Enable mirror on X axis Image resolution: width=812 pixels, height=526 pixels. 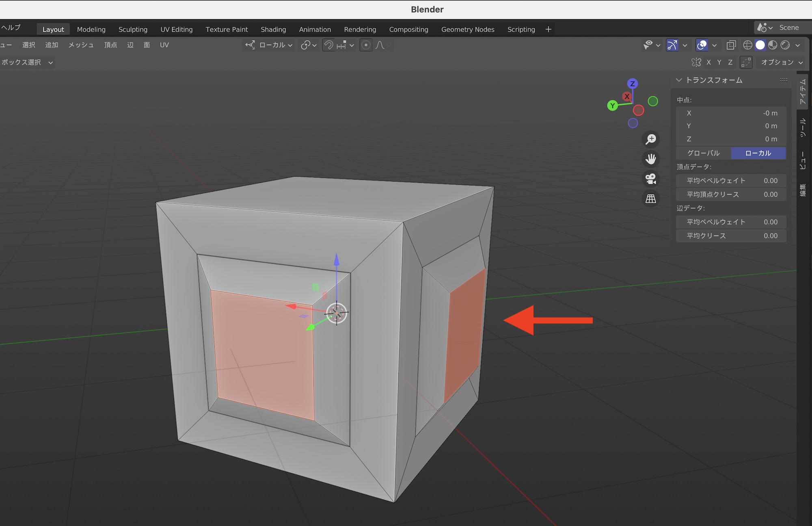click(x=708, y=62)
